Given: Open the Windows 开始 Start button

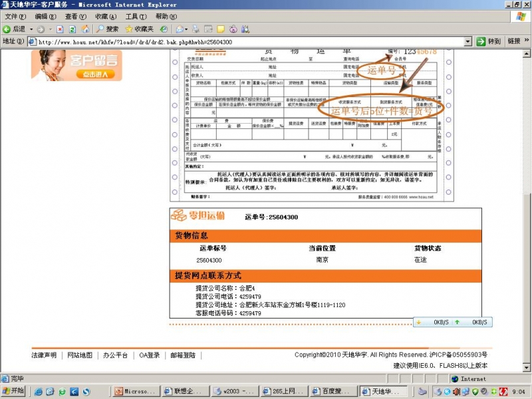Looking at the screenshot, I should pos(13,391).
